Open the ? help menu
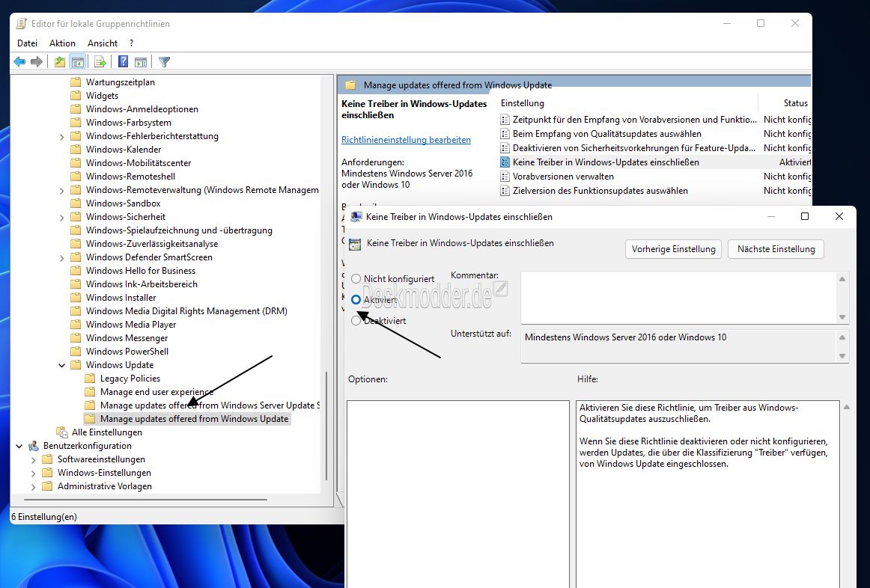 tap(132, 43)
